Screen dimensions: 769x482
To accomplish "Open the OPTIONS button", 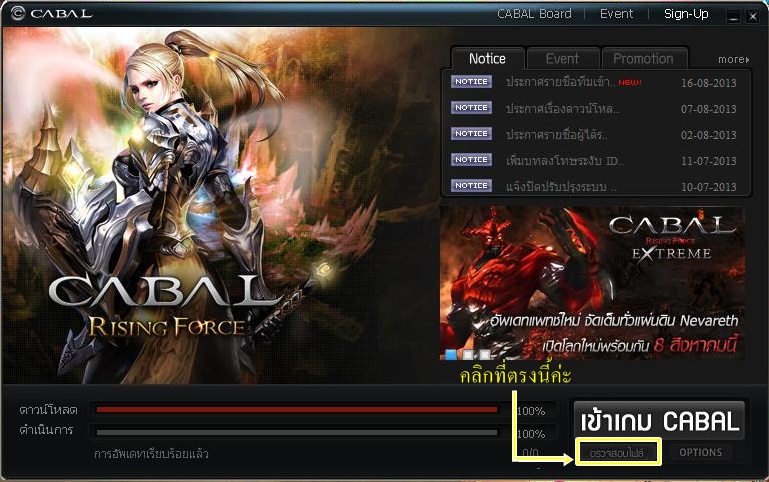I will coord(700,452).
